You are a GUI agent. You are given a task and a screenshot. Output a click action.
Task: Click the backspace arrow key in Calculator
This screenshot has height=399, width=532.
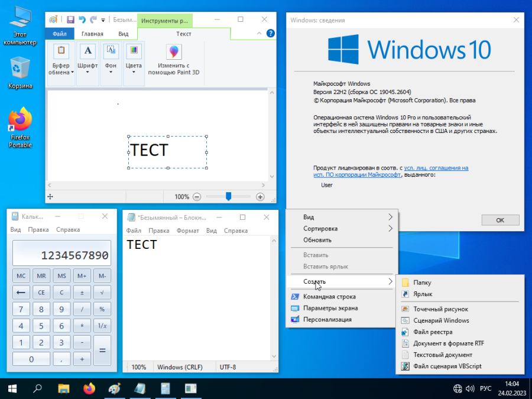coord(21,292)
